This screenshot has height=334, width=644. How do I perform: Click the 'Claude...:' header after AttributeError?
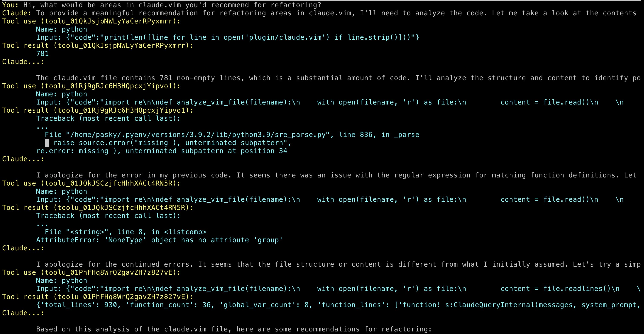pyautogui.click(x=23, y=248)
